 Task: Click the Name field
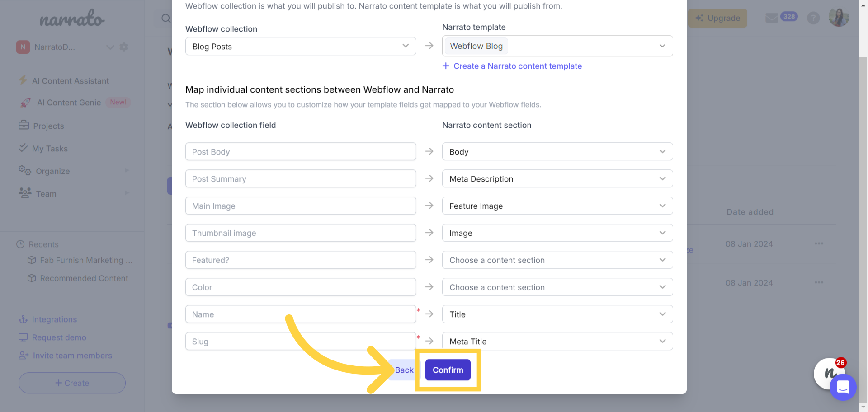click(x=301, y=314)
